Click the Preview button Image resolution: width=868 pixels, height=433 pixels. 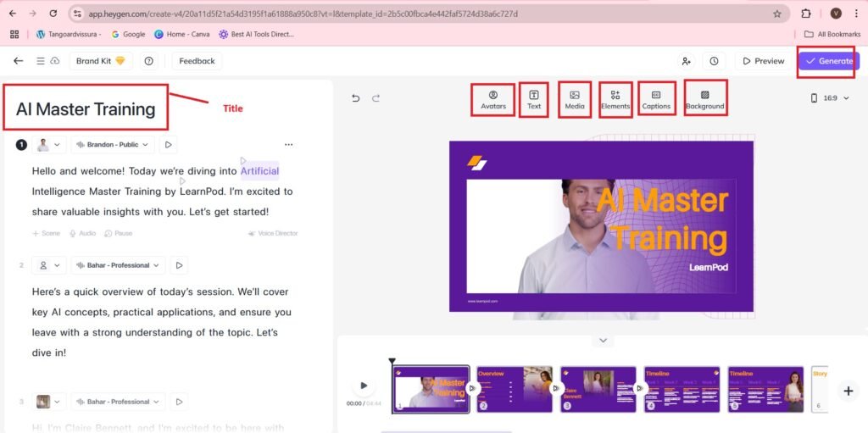pos(764,61)
